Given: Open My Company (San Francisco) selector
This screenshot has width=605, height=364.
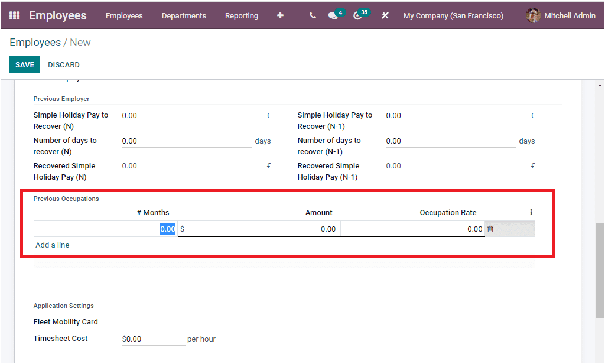Looking at the screenshot, I should point(453,15).
